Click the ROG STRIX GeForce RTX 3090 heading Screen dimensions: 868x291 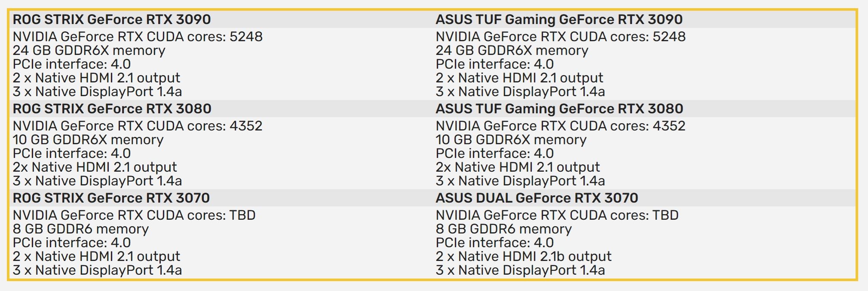(112, 19)
